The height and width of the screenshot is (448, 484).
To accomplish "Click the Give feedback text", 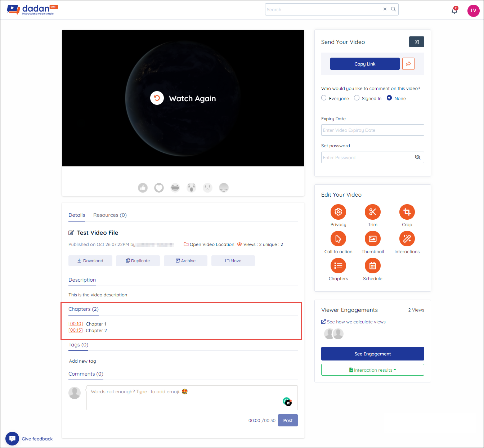I will [37, 439].
